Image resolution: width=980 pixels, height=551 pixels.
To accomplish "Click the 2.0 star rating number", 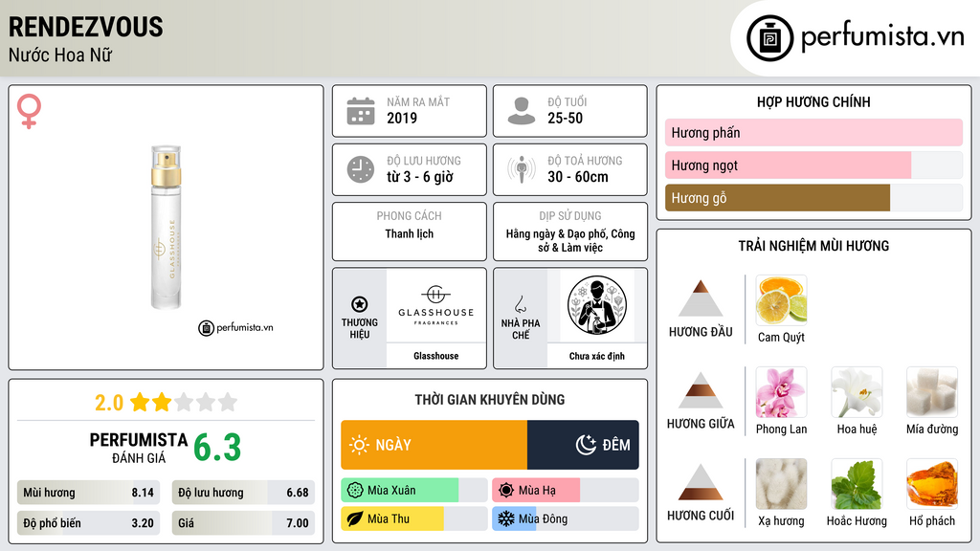I will tap(109, 403).
